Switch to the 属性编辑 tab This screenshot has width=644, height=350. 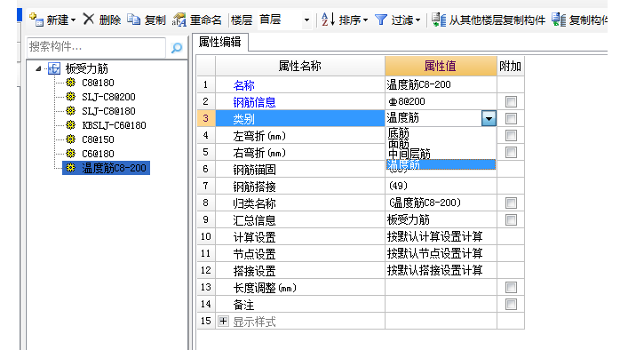click(x=219, y=42)
